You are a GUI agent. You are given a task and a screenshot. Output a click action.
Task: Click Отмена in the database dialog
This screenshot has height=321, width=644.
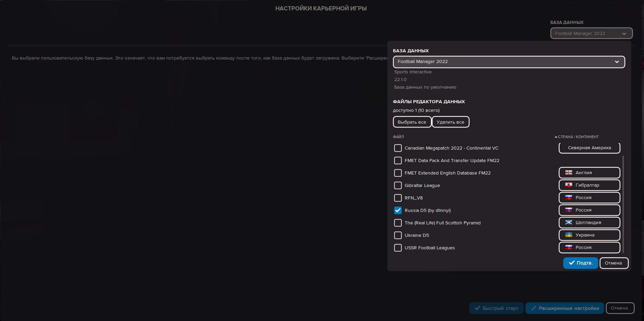pyautogui.click(x=614, y=263)
